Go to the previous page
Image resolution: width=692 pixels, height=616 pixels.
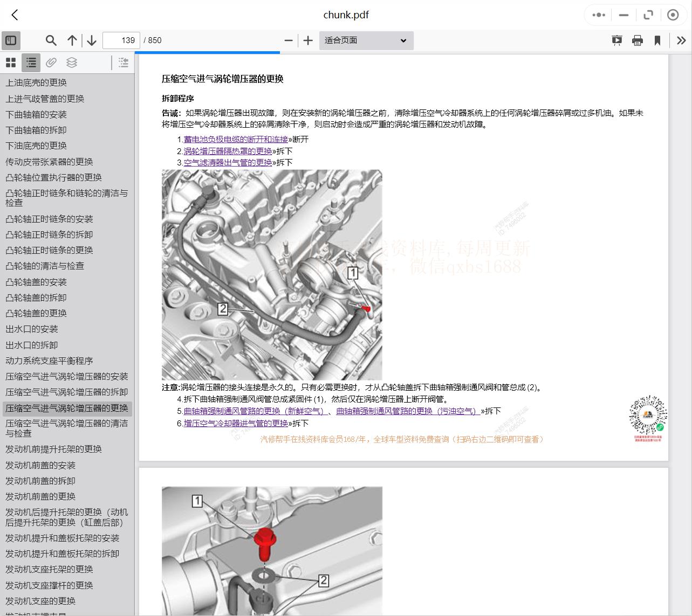tap(72, 40)
